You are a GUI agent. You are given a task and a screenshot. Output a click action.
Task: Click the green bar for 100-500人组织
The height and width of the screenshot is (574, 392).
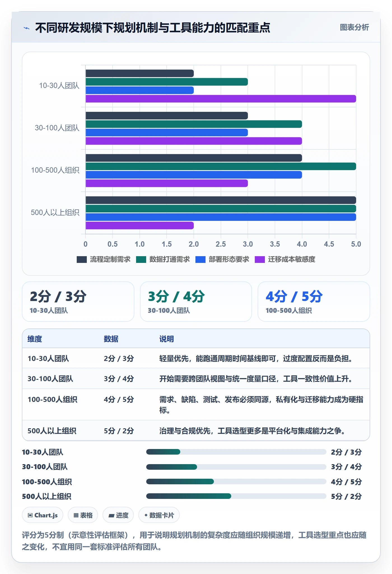coord(221,166)
